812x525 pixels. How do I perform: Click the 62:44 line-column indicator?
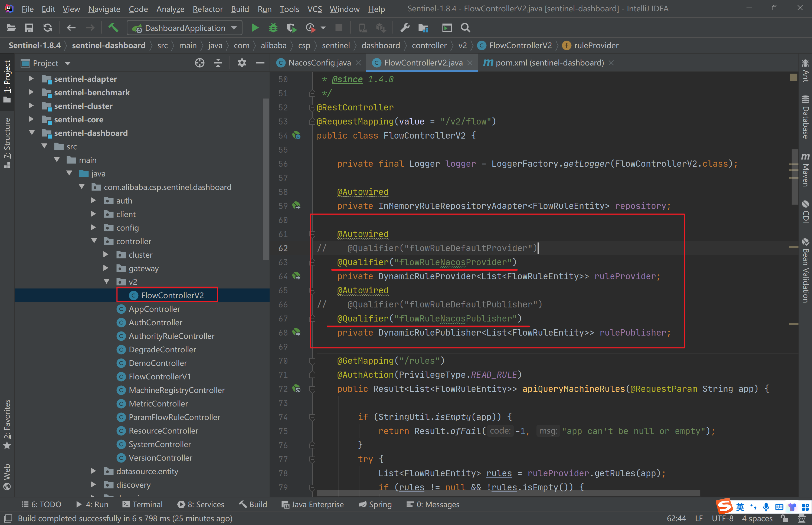coord(676,519)
